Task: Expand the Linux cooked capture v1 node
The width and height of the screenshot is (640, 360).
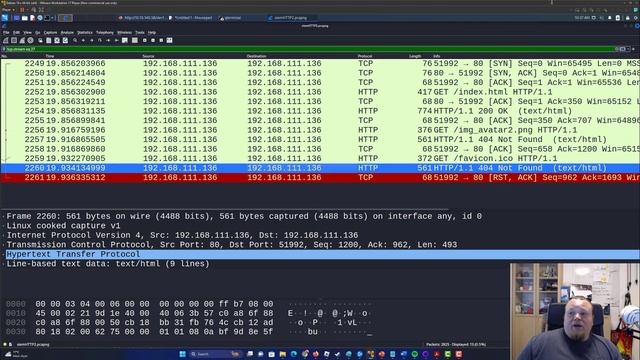Action: pos(4,226)
